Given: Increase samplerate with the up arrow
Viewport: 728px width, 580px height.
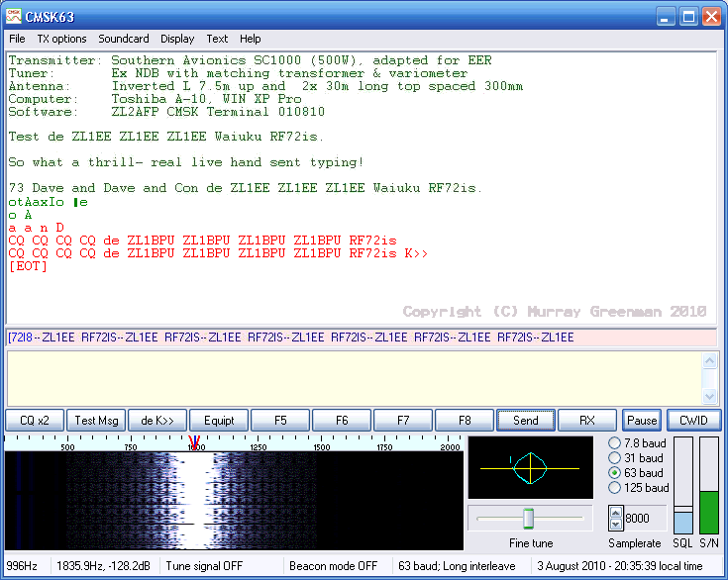Looking at the screenshot, I should pyautogui.click(x=614, y=512).
